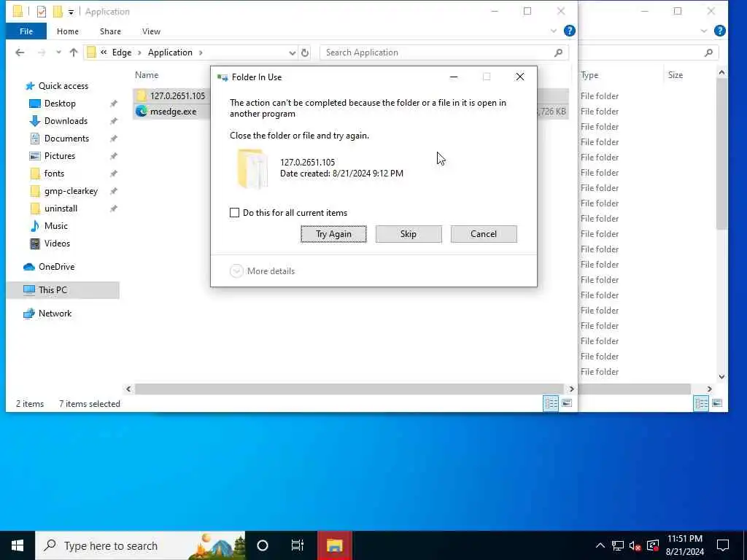Image resolution: width=747 pixels, height=560 pixels.
Task: Open the Home ribbon tab
Action: [68, 31]
